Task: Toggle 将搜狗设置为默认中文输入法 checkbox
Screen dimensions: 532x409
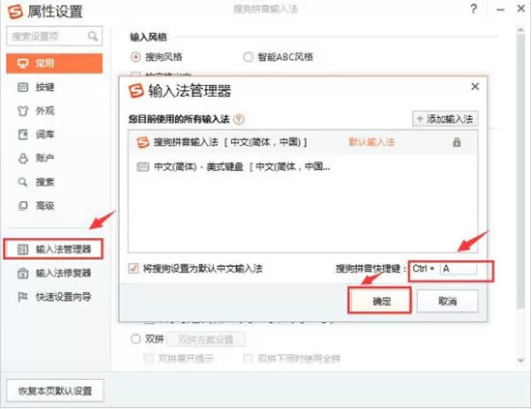Action: 133,269
